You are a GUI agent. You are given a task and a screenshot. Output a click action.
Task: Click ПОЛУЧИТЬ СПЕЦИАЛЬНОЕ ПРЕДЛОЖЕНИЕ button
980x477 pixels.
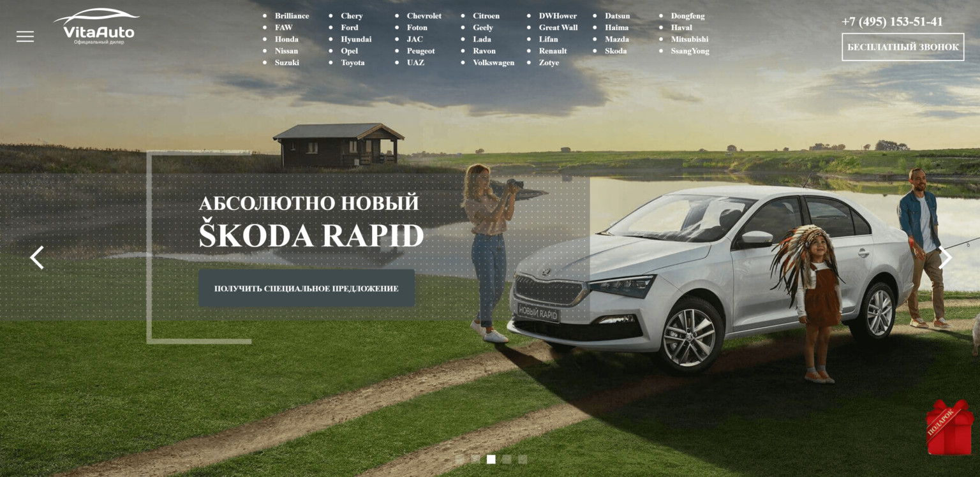pos(306,288)
